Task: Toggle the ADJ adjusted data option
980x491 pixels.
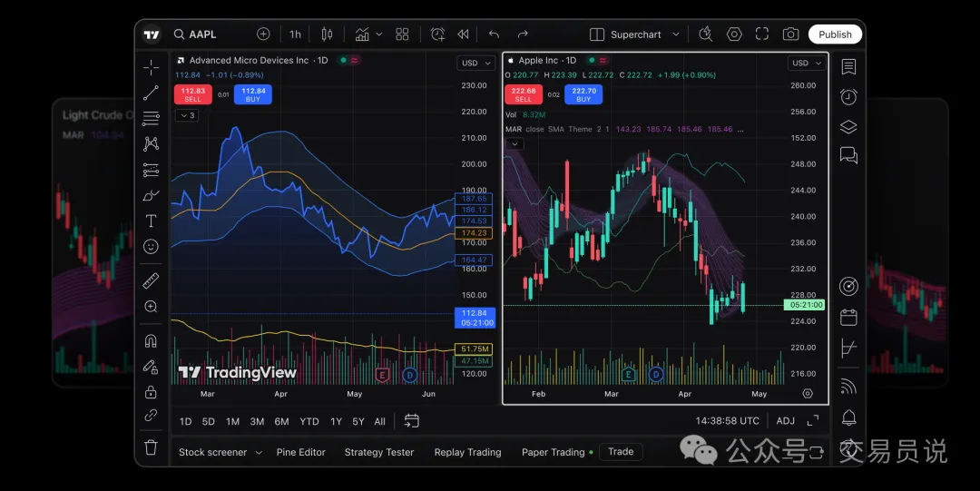Action: click(786, 421)
